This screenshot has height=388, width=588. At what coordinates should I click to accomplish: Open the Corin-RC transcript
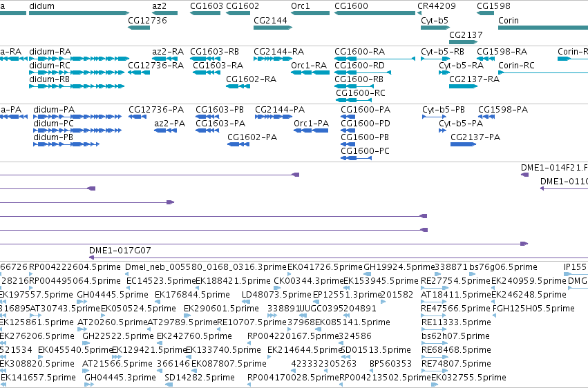click(x=543, y=72)
